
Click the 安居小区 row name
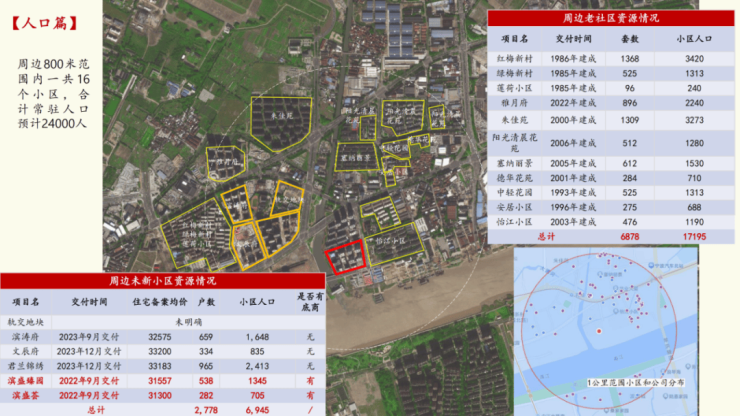point(514,207)
